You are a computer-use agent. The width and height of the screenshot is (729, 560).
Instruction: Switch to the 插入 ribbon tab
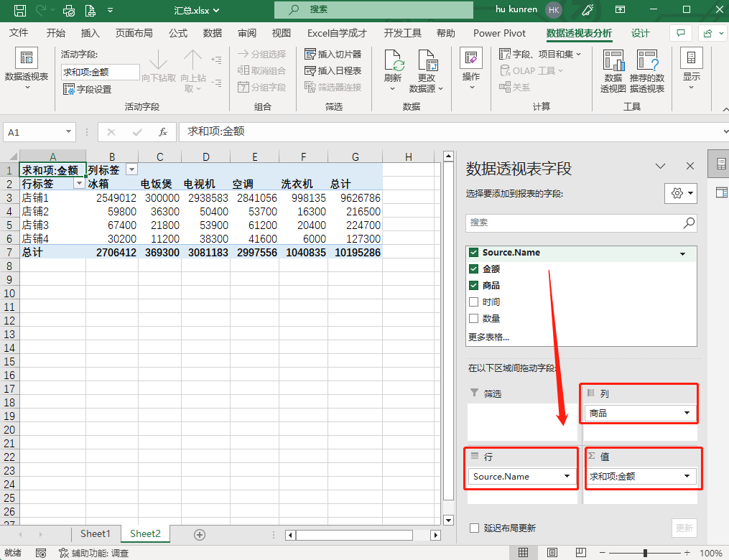[x=90, y=33]
